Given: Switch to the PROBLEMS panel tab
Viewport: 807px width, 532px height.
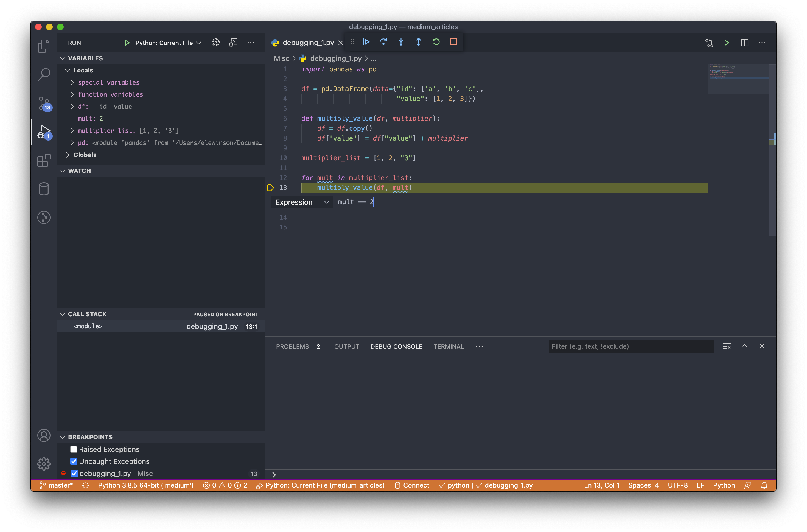Looking at the screenshot, I should click(x=292, y=346).
